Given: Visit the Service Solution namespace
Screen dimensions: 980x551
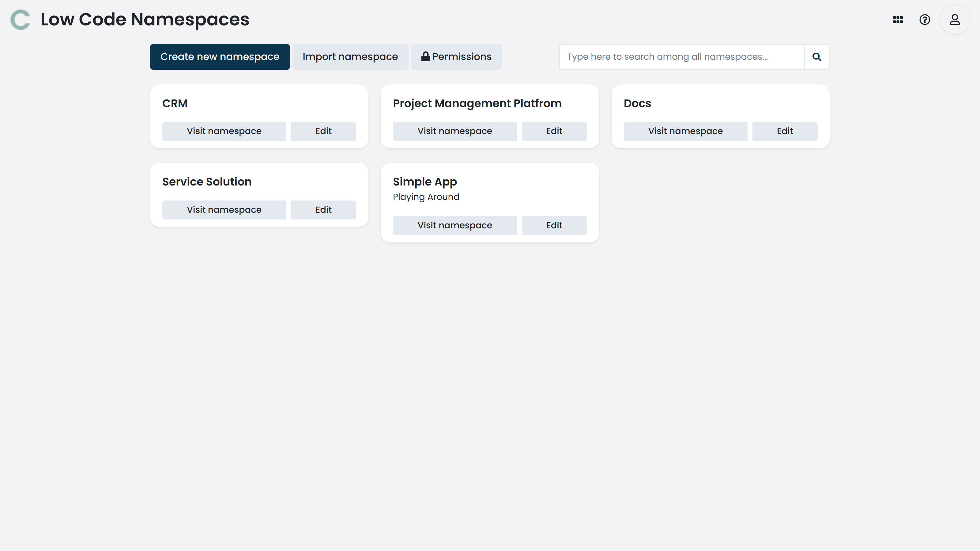Looking at the screenshot, I should click(x=224, y=209).
